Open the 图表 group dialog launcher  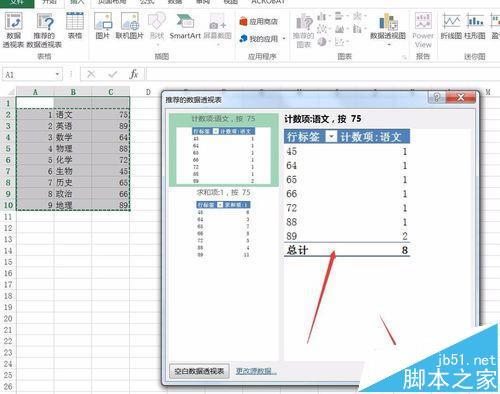tap(404, 58)
